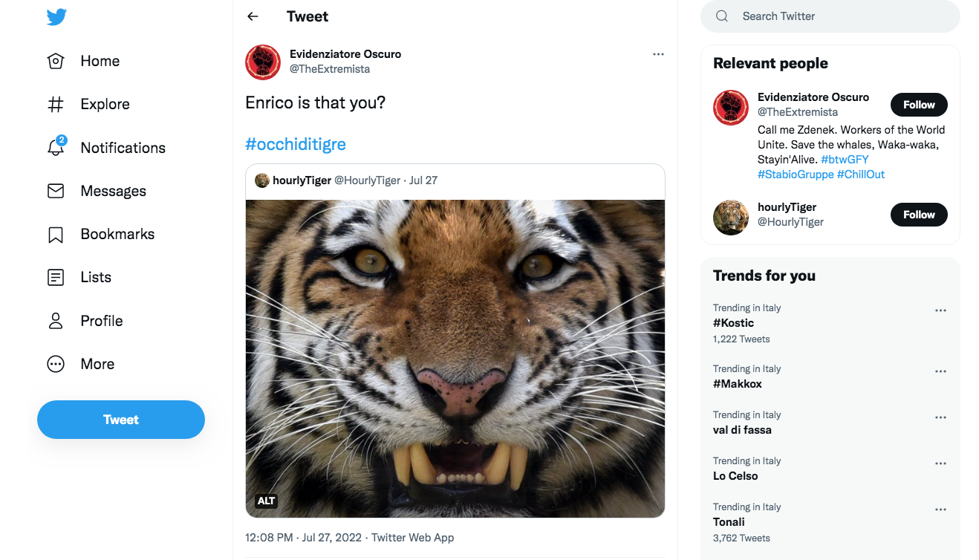
Task: Go to Profile page
Action: [x=101, y=321]
